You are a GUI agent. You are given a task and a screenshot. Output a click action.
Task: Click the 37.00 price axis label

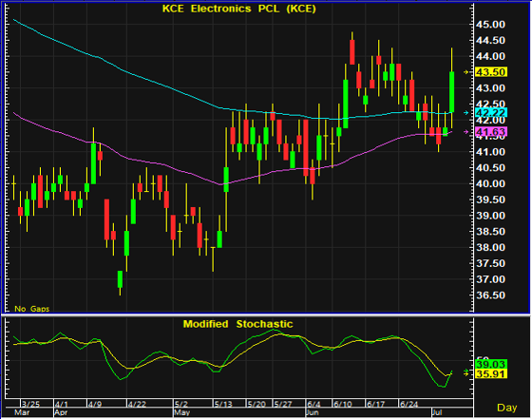[x=490, y=279]
